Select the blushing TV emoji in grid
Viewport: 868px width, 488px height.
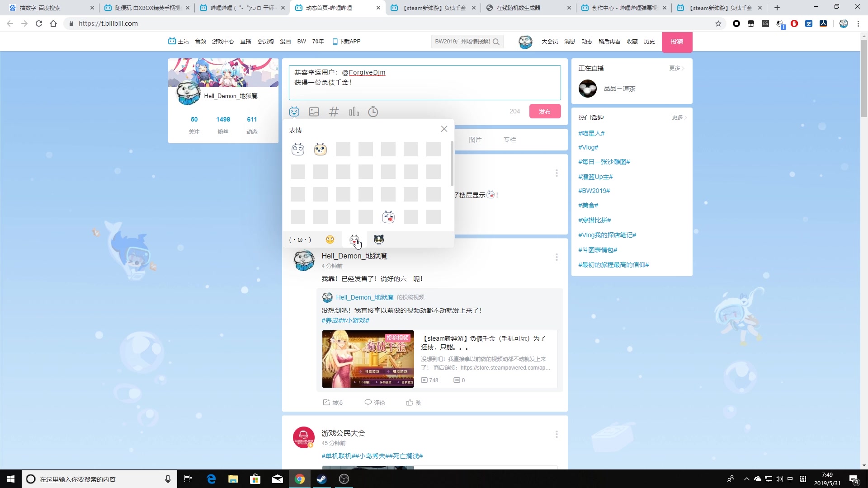tap(388, 217)
